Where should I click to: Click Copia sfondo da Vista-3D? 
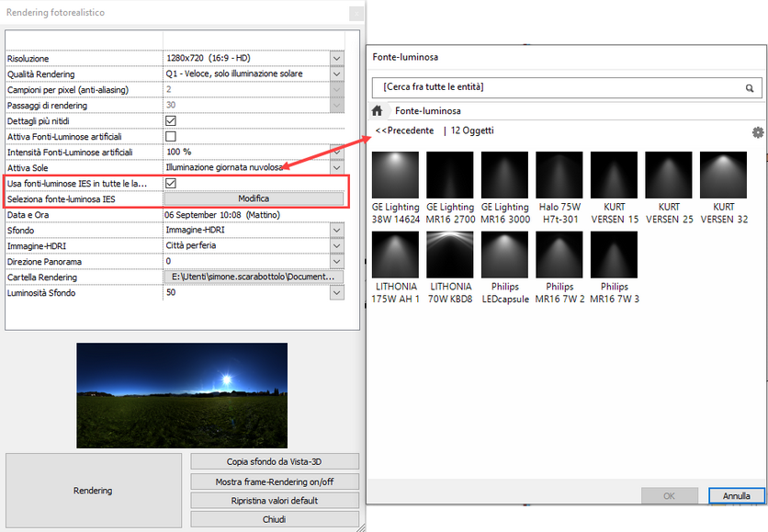pyautogui.click(x=275, y=461)
